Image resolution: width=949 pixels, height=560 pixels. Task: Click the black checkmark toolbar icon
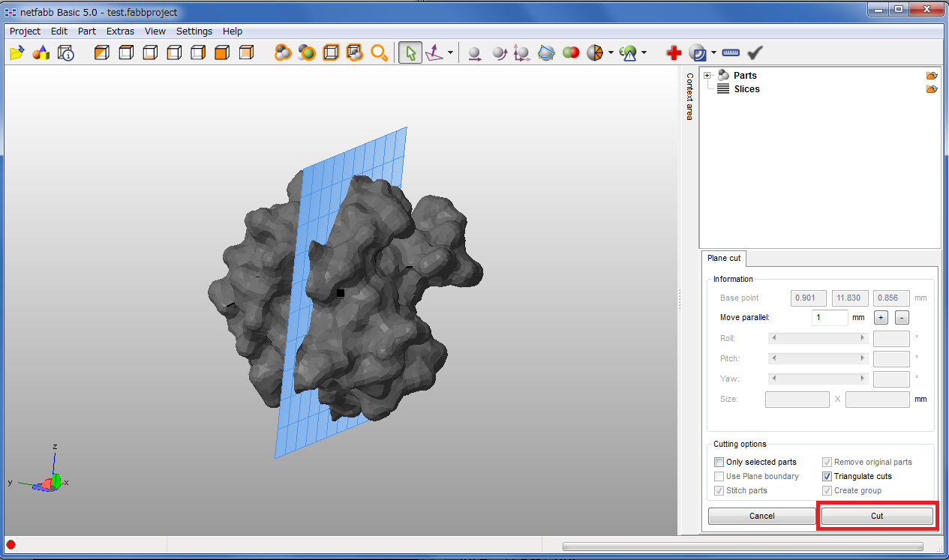755,53
